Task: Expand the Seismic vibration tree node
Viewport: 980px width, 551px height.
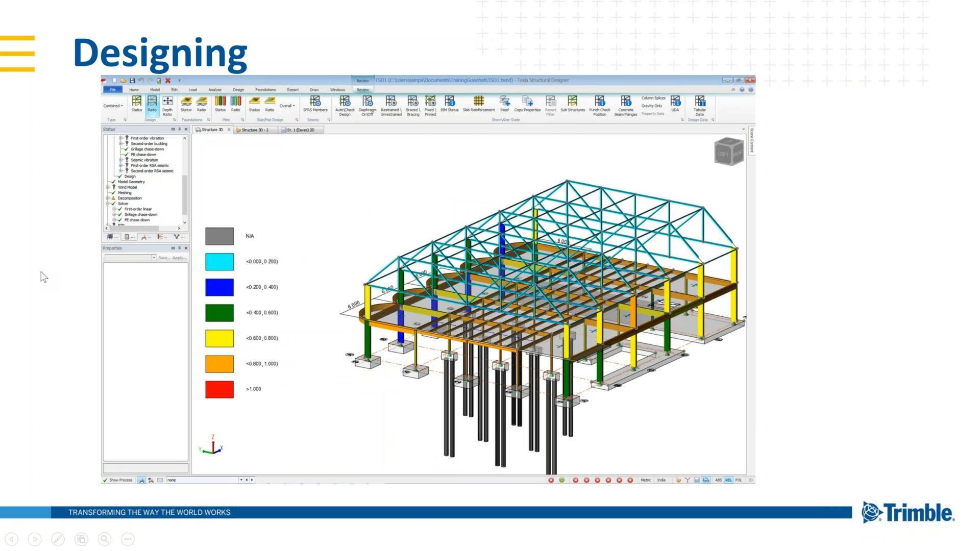Action: click(x=121, y=160)
